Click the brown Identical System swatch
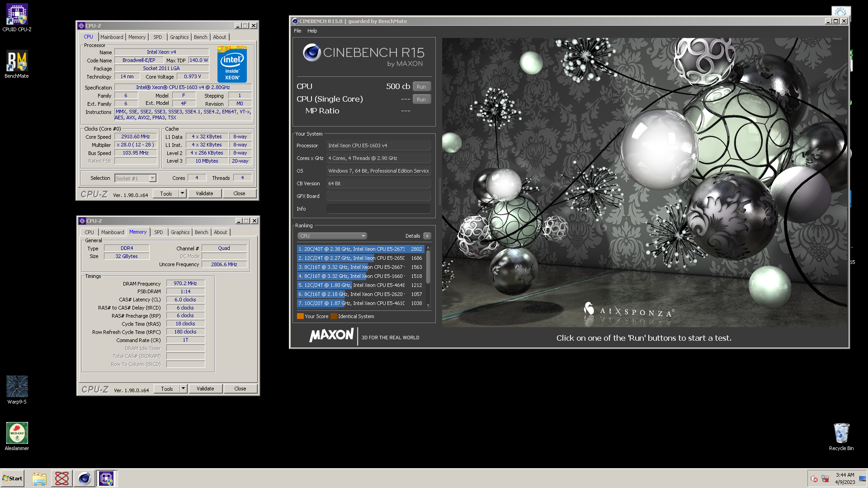Screen dimensions: 868x488 click(334, 316)
